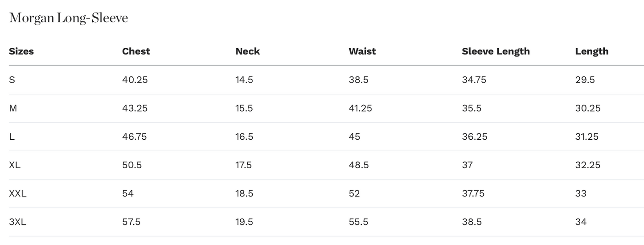Click the 3XL size row label

coord(18,222)
